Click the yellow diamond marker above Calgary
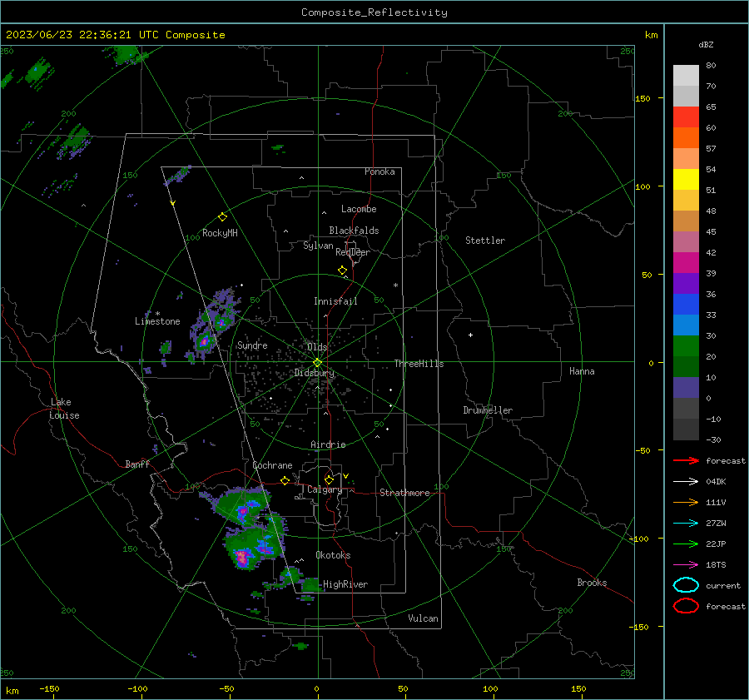 [329, 479]
